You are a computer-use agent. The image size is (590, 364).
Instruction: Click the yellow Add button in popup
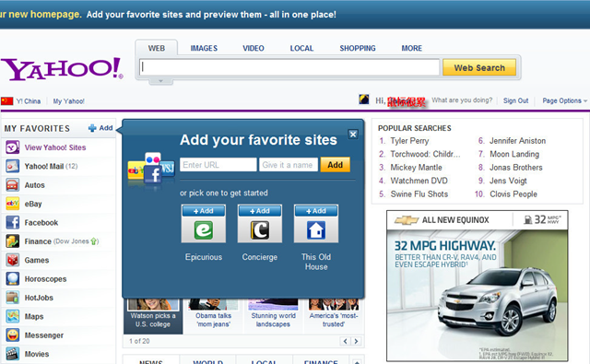click(x=335, y=165)
